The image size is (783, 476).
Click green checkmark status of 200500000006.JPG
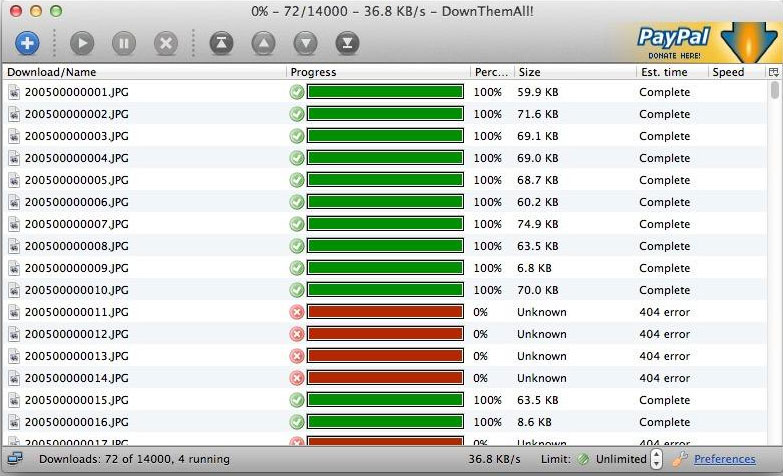(297, 202)
